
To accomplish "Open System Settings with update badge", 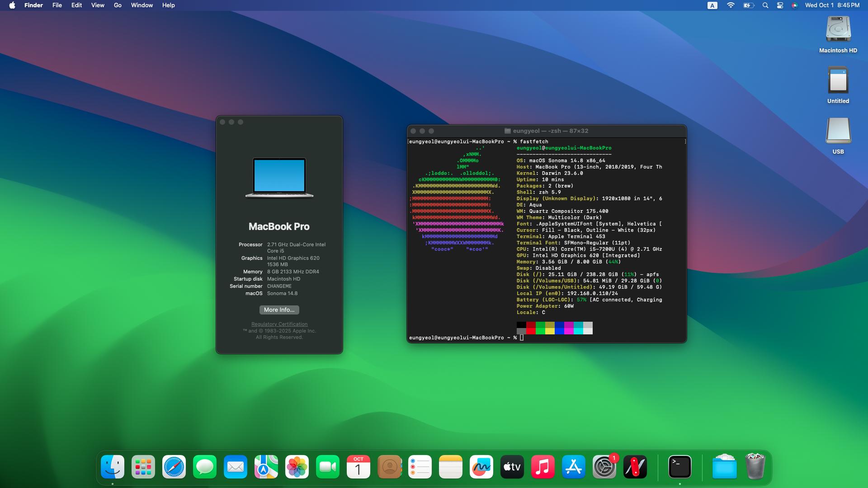I will [604, 467].
